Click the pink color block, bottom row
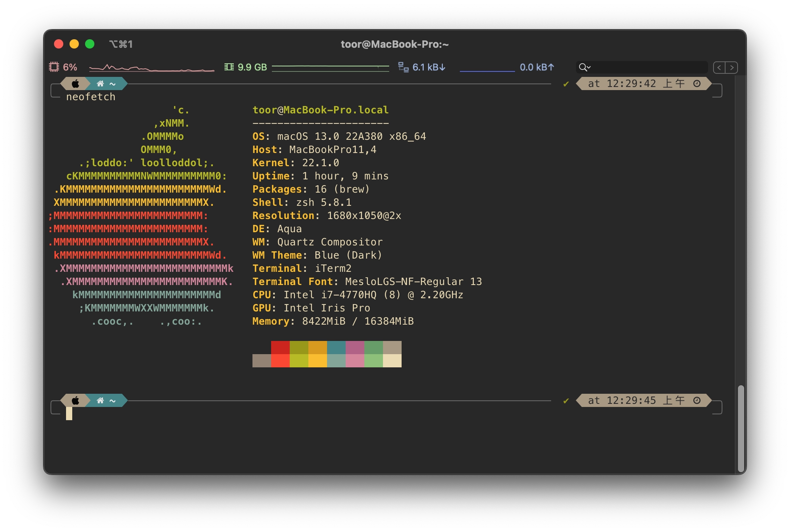Screen dimensions: 790x532 point(355,361)
